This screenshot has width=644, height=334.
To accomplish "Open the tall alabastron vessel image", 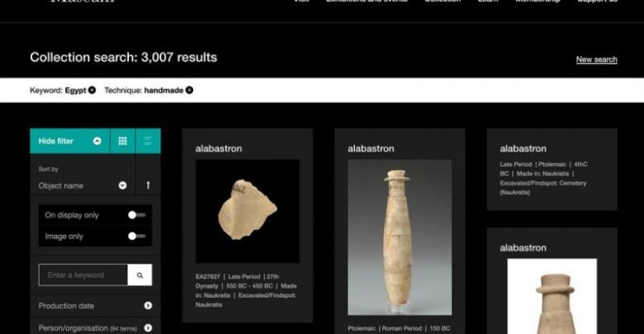I will (x=400, y=238).
